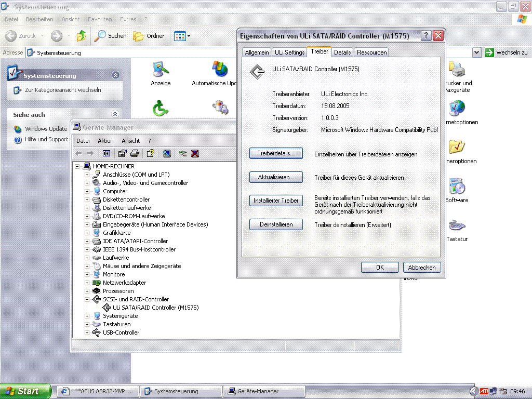
Task: Collapse SCSI- und RAID-Controller node
Action: (87, 300)
